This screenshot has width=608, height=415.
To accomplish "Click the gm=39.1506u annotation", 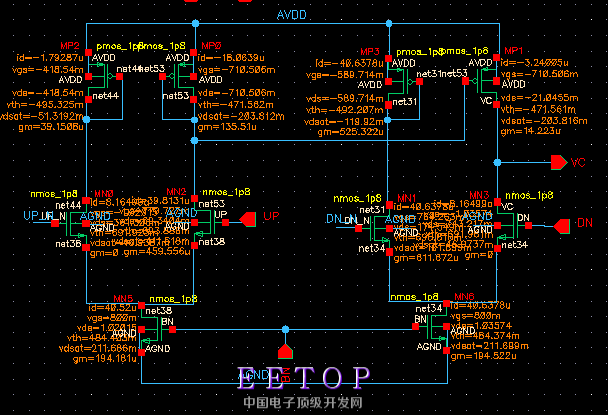I will click(x=51, y=127).
